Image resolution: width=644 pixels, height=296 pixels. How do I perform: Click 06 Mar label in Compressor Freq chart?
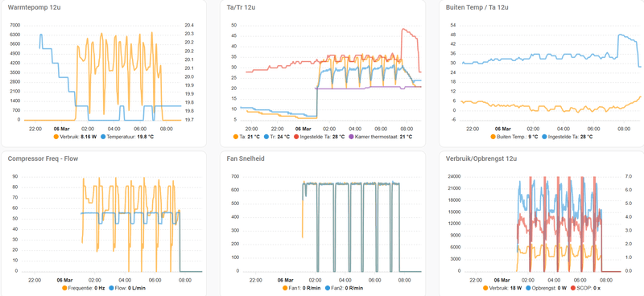tap(64, 280)
